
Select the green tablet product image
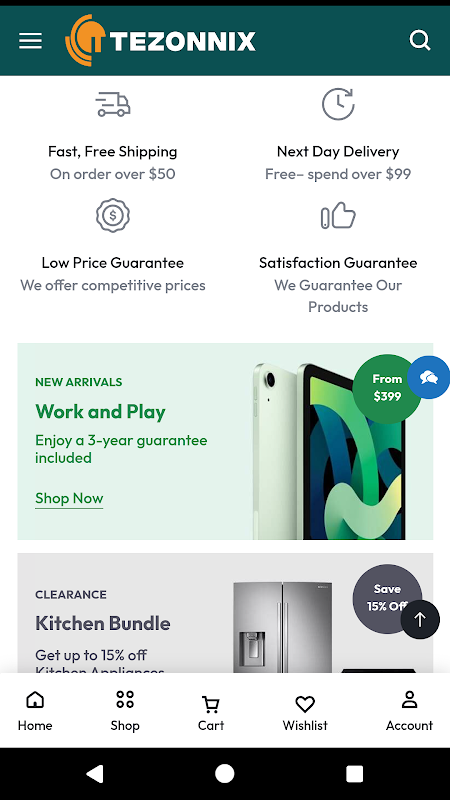pos(329,451)
